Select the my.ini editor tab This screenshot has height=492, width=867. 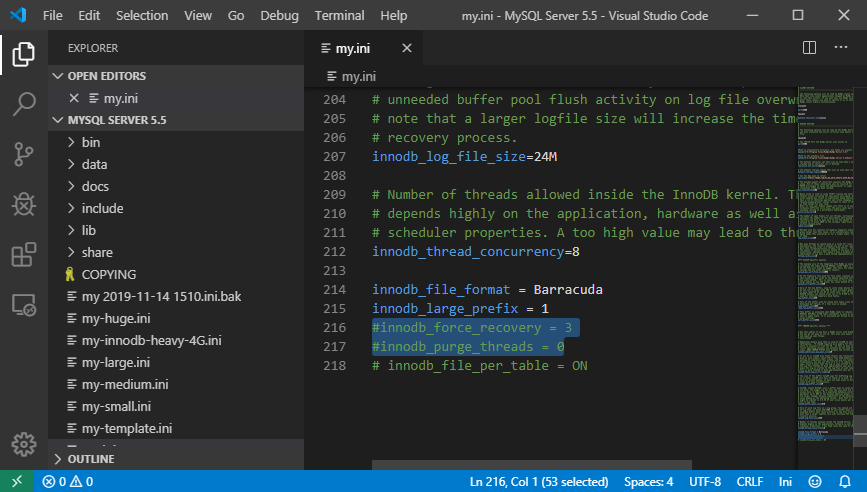click(x=363, y=48)
